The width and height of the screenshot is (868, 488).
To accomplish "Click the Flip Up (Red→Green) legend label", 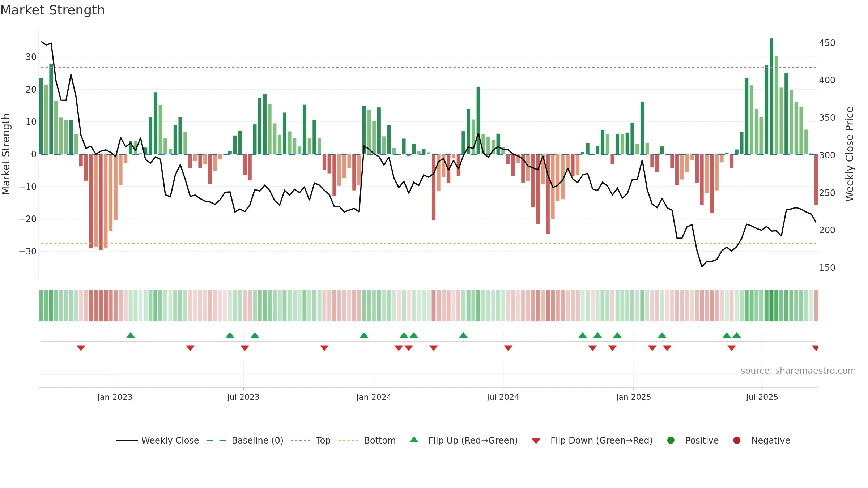I will tap(473, 440).
